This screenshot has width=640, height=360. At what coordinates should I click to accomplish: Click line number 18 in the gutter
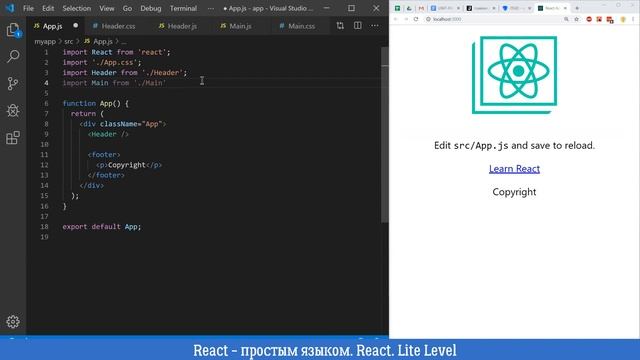44,227
